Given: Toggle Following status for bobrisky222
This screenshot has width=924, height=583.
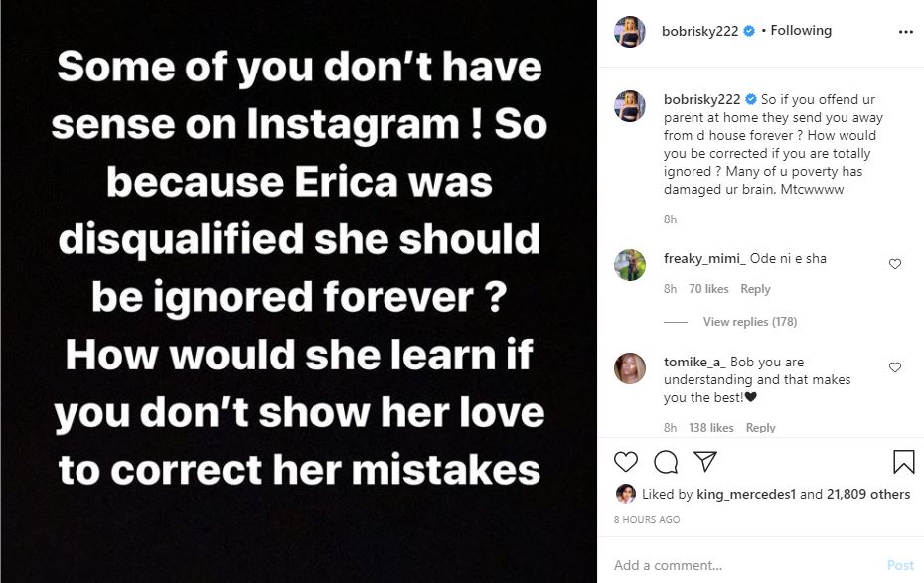Looking at the screenshot, I should click(801, 31).
